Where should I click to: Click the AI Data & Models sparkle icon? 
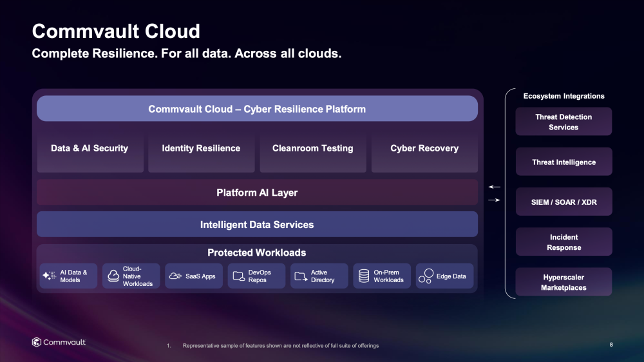pos(50,276)
